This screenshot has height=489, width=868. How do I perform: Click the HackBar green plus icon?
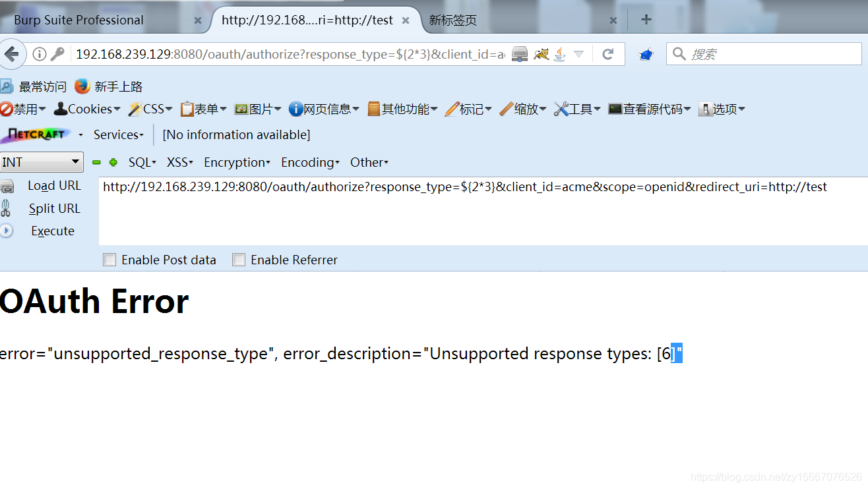tap(113, 162)
